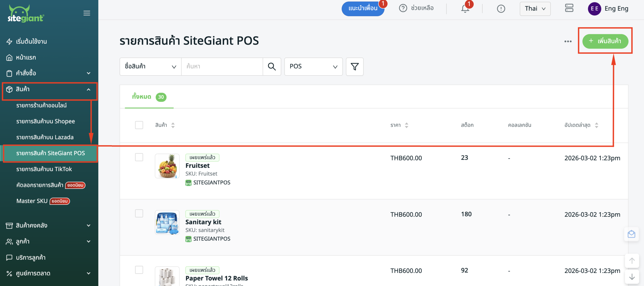Viewport: 644px width, 286px height.
Task: Click the blue แนะนำเพื่อน button
Action: (x=363, y=9)
